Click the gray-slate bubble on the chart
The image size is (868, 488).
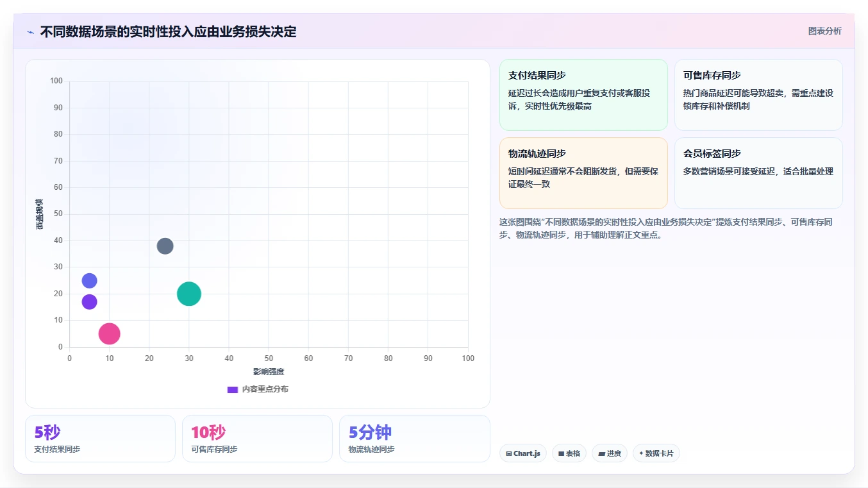165,246
